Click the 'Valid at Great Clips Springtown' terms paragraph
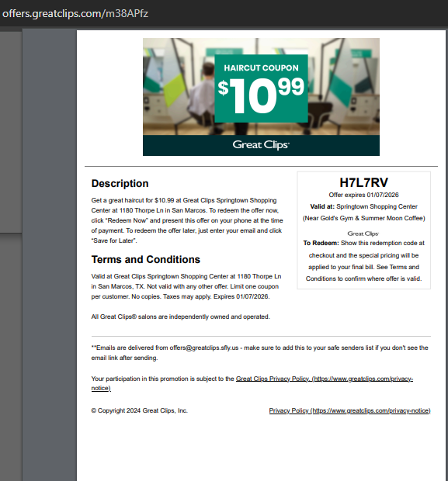Screen dimensions: 448x481 tap(186, 286)
